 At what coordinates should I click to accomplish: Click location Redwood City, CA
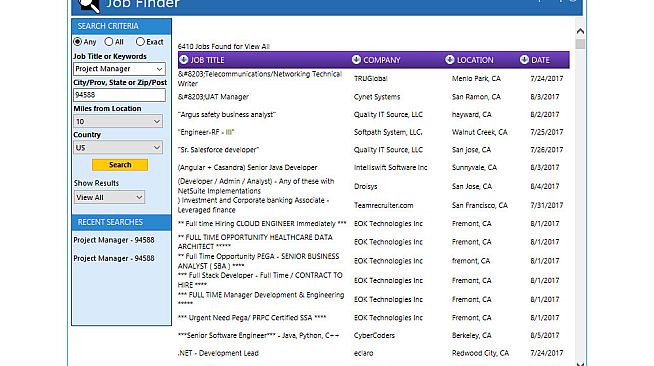pyautogui.click(x=480, y=353)
